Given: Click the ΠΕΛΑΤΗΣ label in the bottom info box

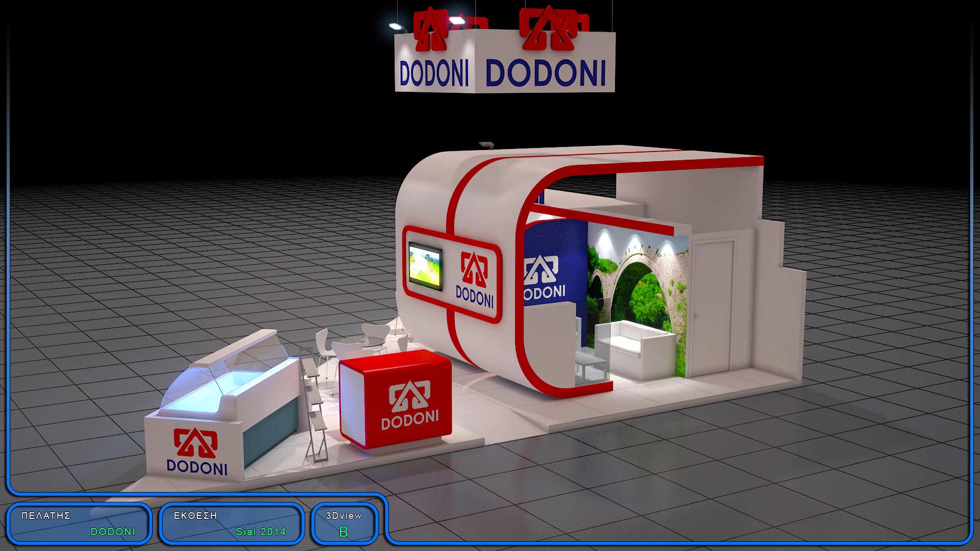Looking at the screenshot, I should click(x=45, y=516).
